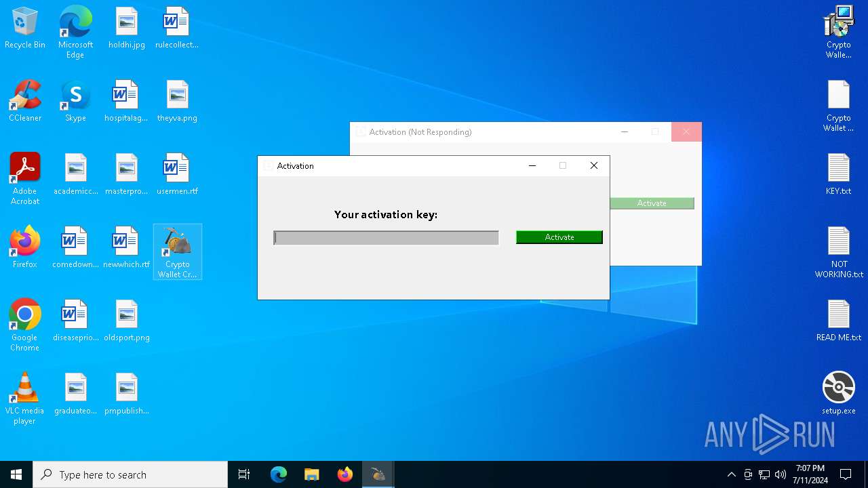The height and width of the screenshot is (488, 868).
Task: Open Firefox from the taskbar
Action: [345, 474]
